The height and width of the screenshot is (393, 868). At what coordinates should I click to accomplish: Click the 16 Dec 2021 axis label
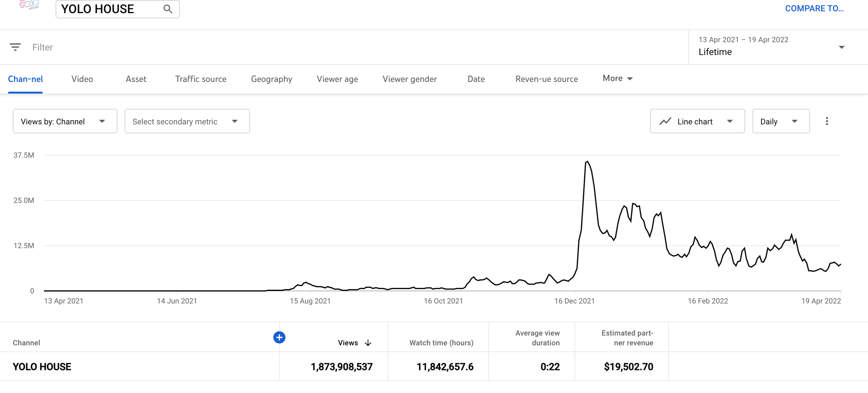(574, 301)
